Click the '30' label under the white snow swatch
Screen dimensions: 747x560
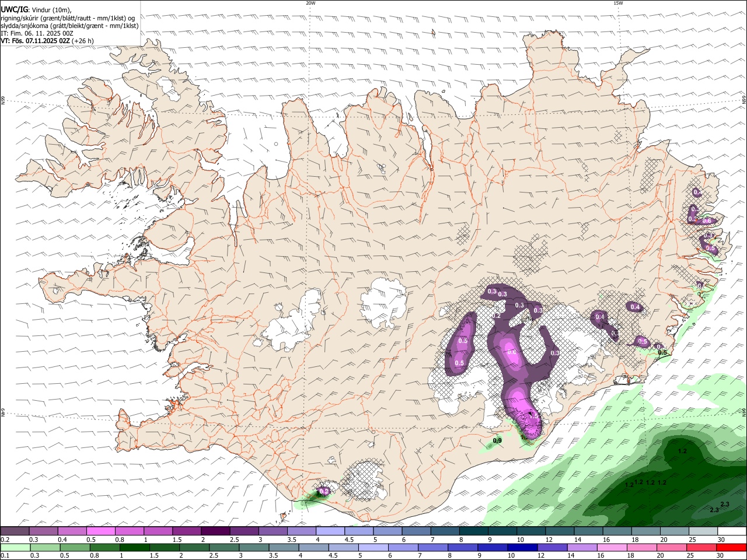pos(721,540)
